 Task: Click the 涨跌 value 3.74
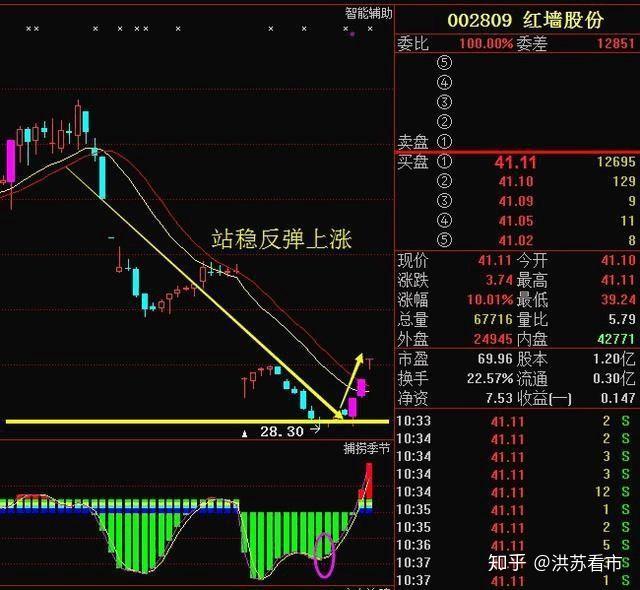(499, 280)
